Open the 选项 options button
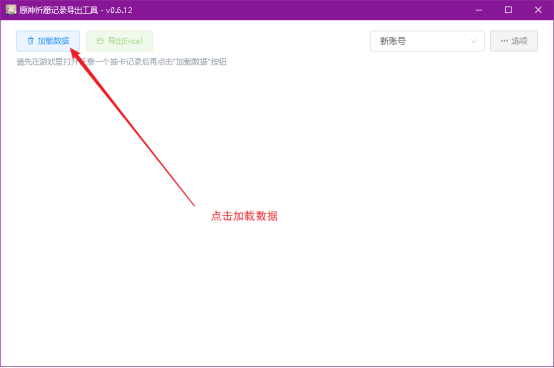 (x=514, y=41)
